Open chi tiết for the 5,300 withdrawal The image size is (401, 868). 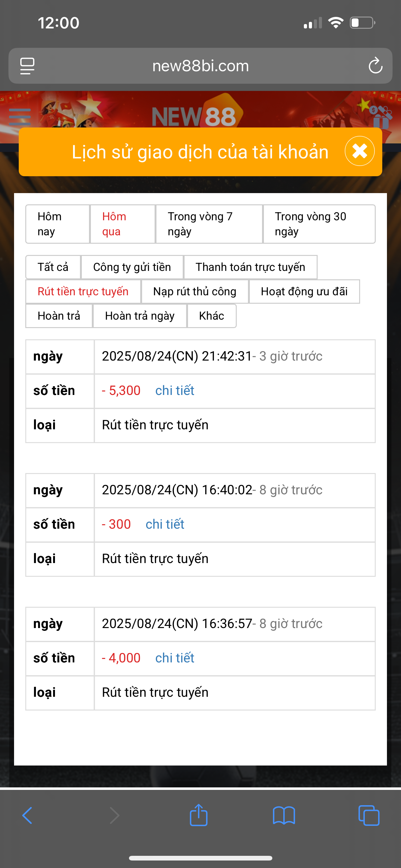coord(174,391)
